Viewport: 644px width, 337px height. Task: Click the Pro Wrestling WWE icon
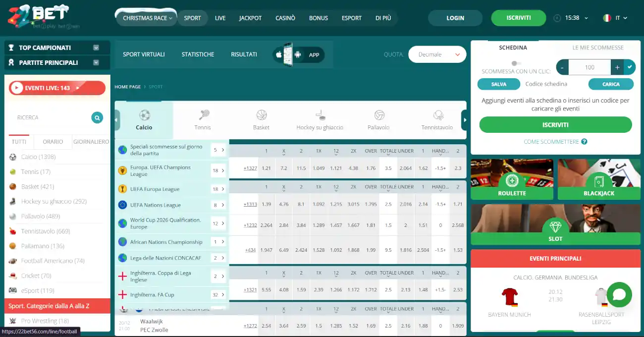[x=13, y=321]
